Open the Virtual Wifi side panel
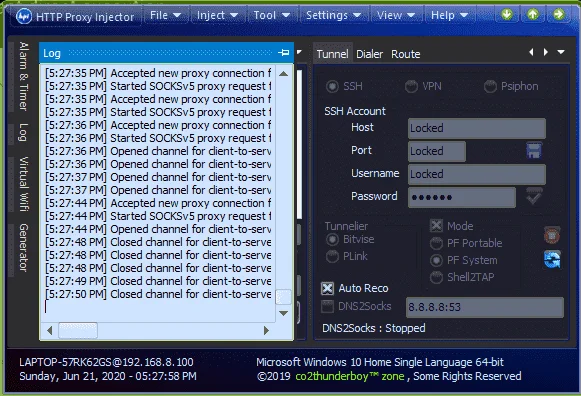This screenshot has height=396, width=581. [24, 184]
